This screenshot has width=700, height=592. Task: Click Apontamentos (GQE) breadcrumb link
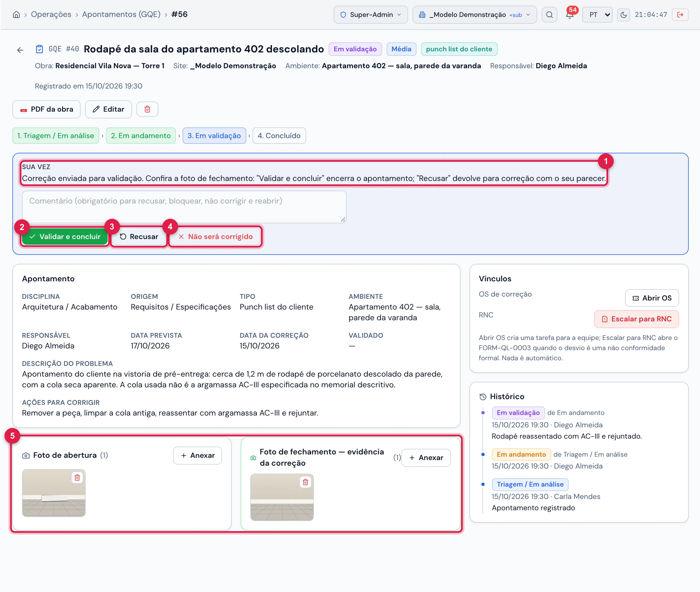[x=121, y=14]
